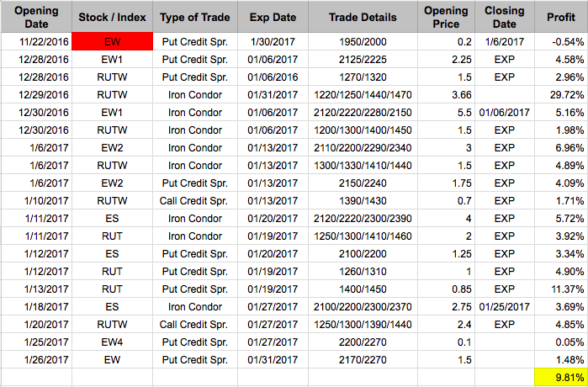Click the 29.72% profit cell
The height and width of the screenshot is (387, 588).
coord(561,94)
